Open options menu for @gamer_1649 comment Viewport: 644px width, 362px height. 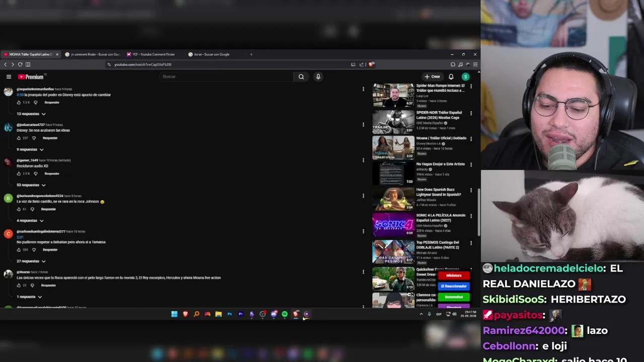coord(363,160)
